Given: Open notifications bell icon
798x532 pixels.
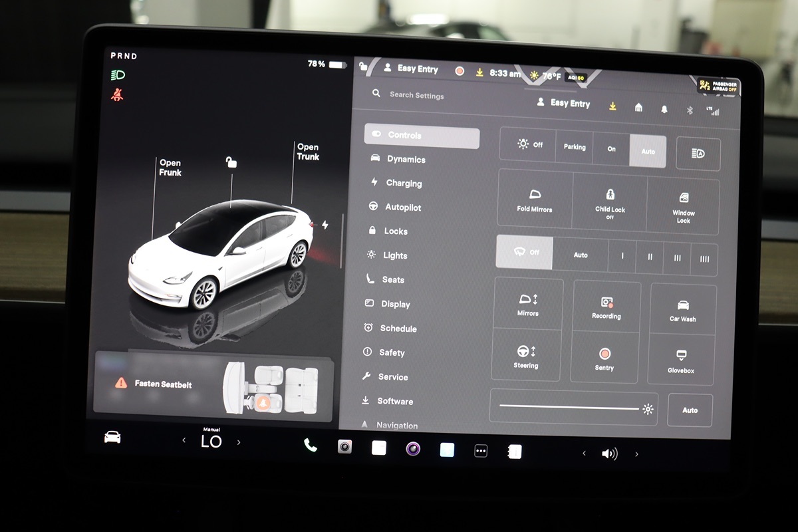Looking at the screenshot, I should point(664,108).
